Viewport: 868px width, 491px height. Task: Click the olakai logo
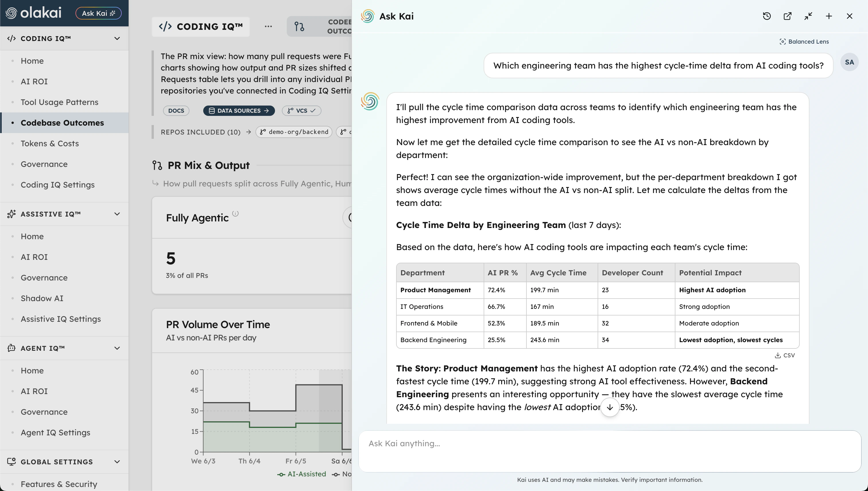33,13
